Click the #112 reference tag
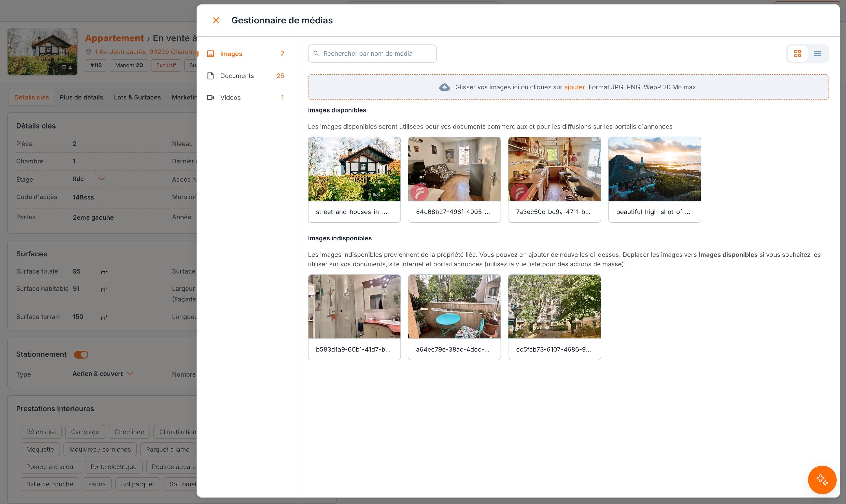This screenshot has width=846, height=504. click(x=96, y=65)
